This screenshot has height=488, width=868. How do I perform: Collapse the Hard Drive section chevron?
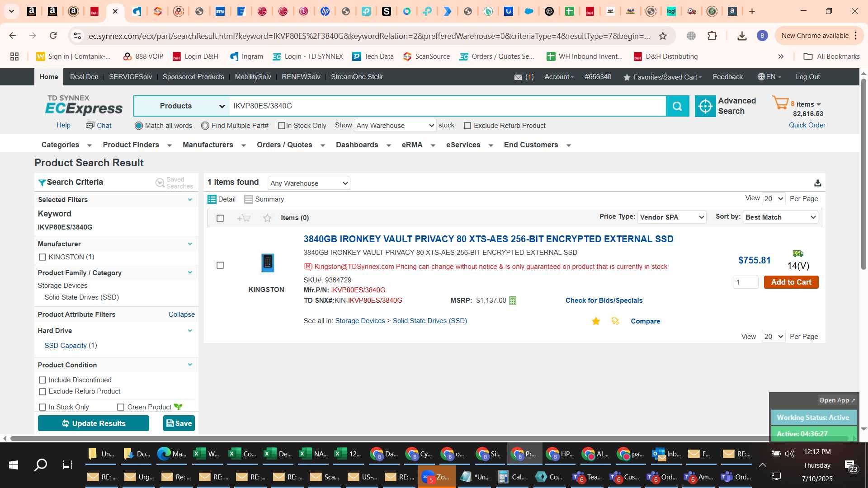[190, 331]
